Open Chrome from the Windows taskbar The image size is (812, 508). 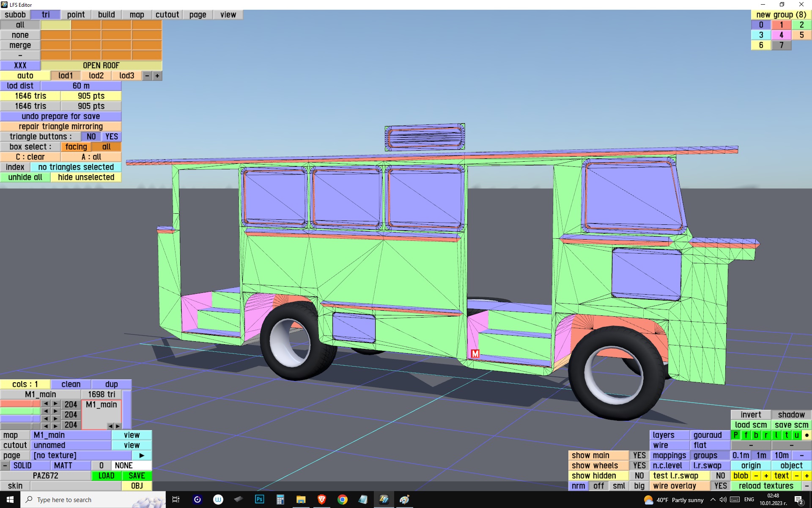coord(343,500)
